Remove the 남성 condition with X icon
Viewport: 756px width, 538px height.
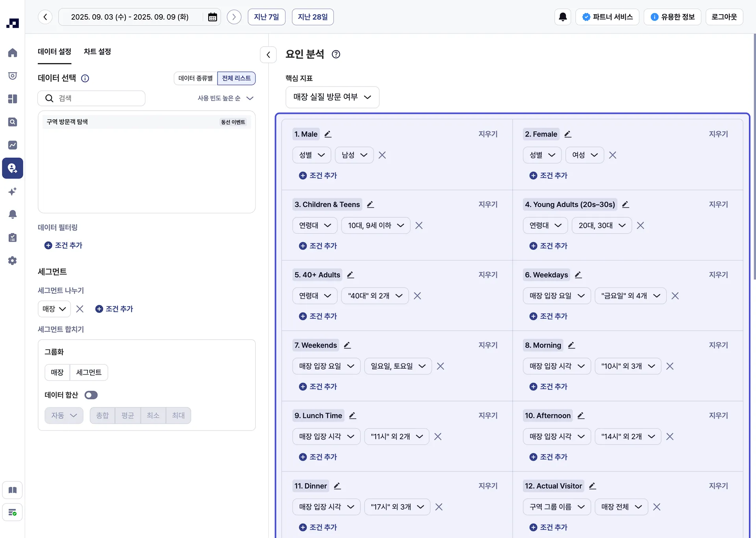coord(382,155)
